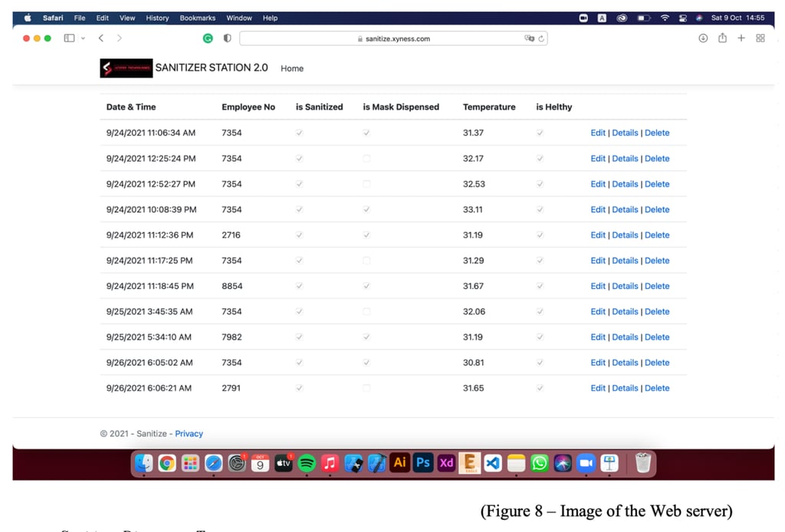The width and height of the screenshot is (785, 532).
Task: Click the Wi-Fi status icon
Action: (x=665, y=18)
